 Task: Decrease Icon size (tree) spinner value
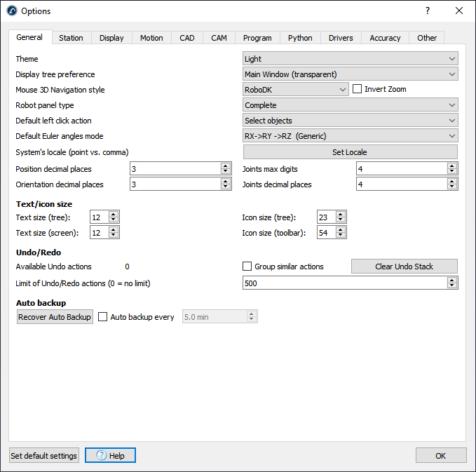click(341, 220)
